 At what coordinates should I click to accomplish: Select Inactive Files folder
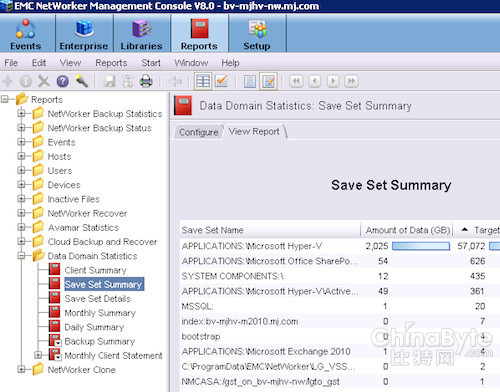pos(73,199)
